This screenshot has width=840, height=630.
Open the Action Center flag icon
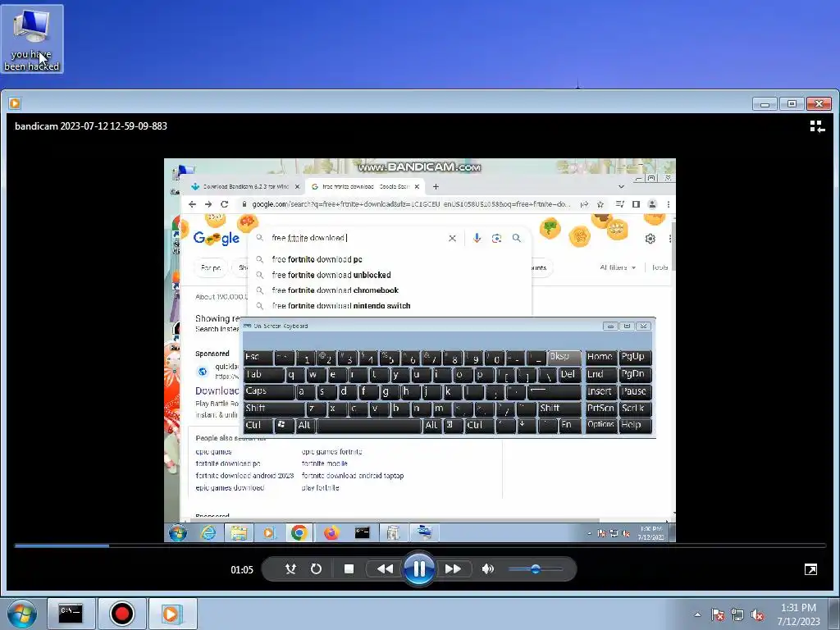pyautogui.click(x=717, y=615)
